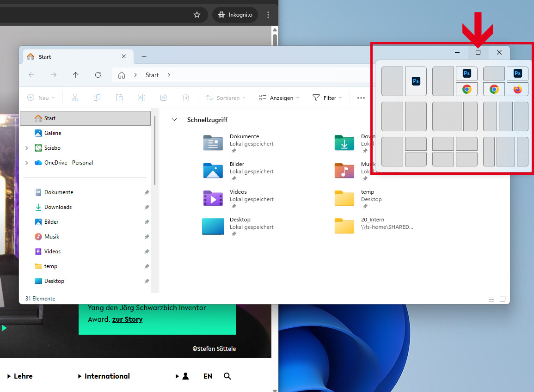Screen dimensions: 534x392
Task: Open a new Explorer tab
Action: pos(144,57)
